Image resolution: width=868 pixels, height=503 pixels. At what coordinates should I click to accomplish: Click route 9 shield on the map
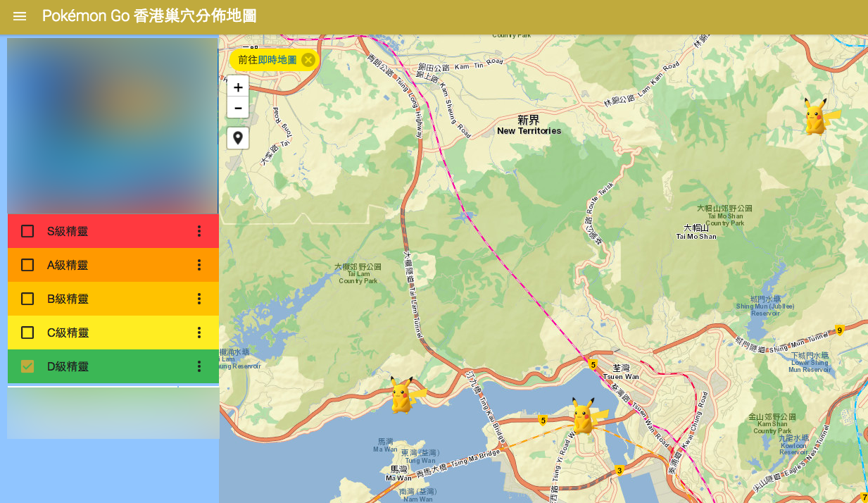(839, 330)
